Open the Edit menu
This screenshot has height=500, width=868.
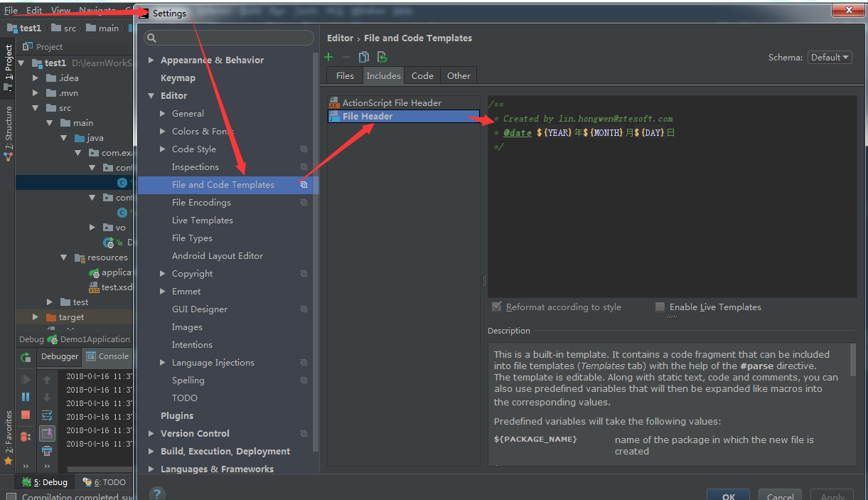coord(34,10)
